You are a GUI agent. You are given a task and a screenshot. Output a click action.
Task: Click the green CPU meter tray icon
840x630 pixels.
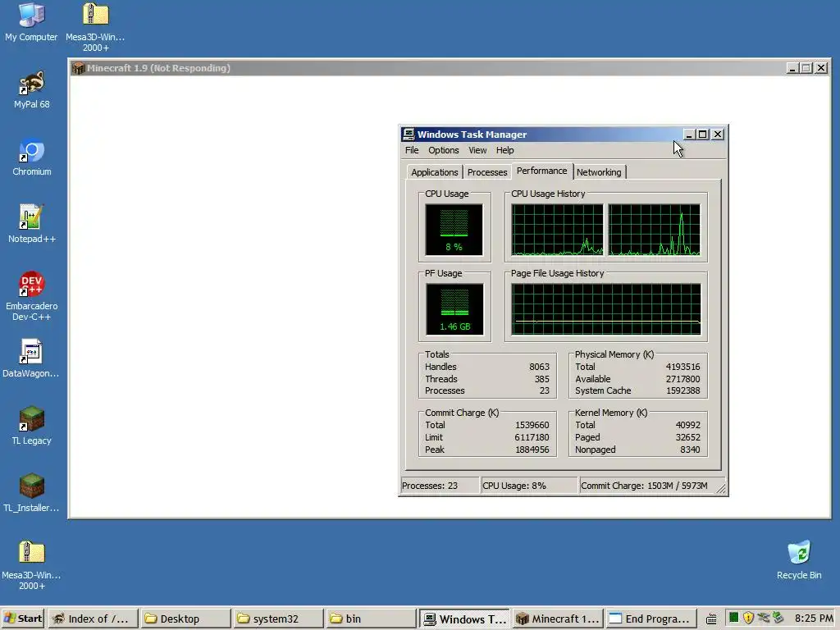coord(734,618)
